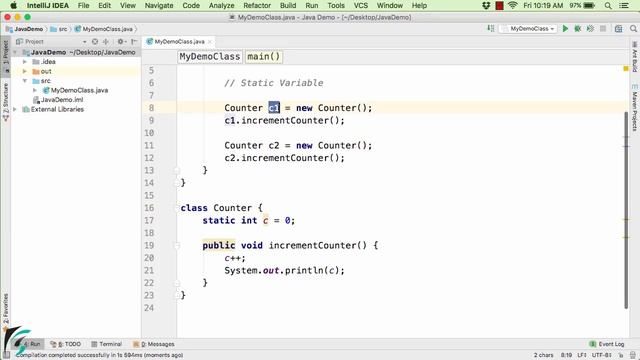Open Project panel gear settings
640x360 pixels.
[121, 42]
